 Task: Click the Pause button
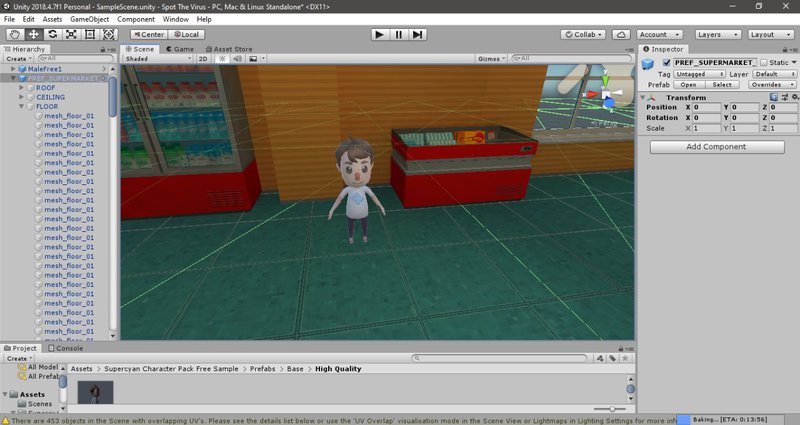pyautogui.click(x=398, y=34)
